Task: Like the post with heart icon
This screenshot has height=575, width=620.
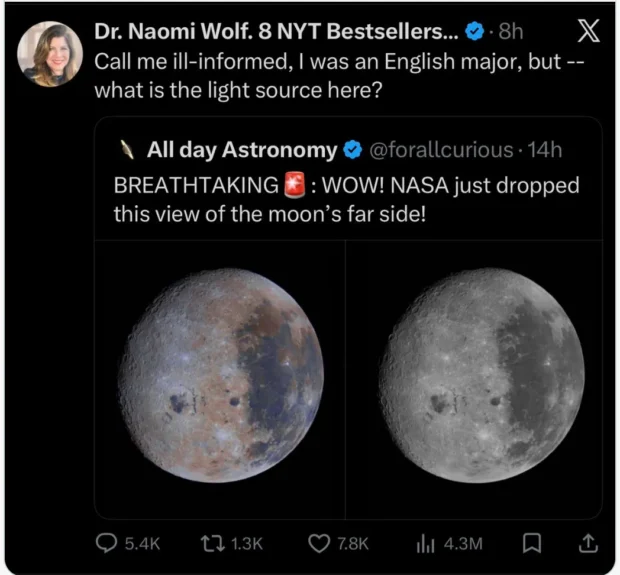Action: click(319, 543)
